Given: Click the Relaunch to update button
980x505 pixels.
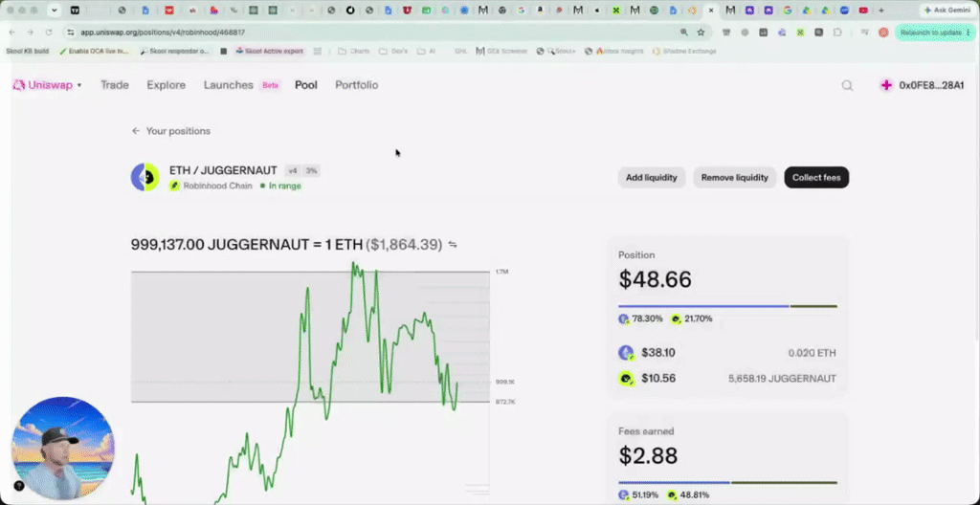Looking at the screenshot, I should tap(935, 32).
